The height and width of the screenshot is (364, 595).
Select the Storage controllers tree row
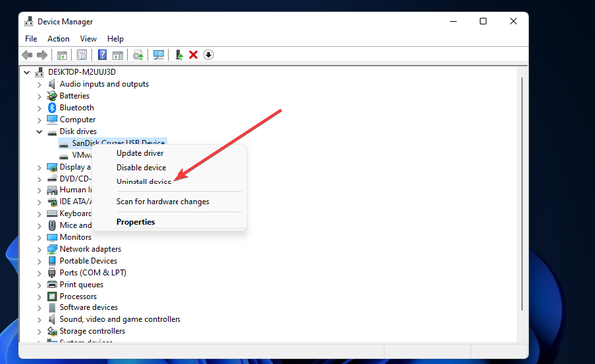click(92, 331)
